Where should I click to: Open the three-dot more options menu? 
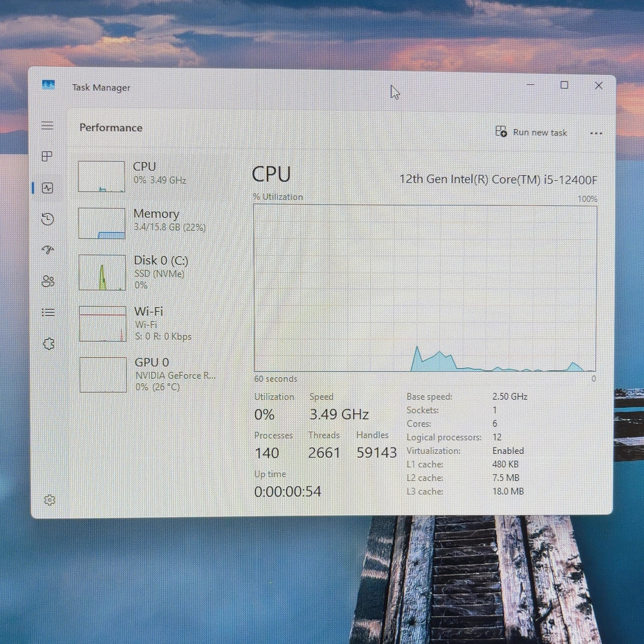(x=596, y=133)
